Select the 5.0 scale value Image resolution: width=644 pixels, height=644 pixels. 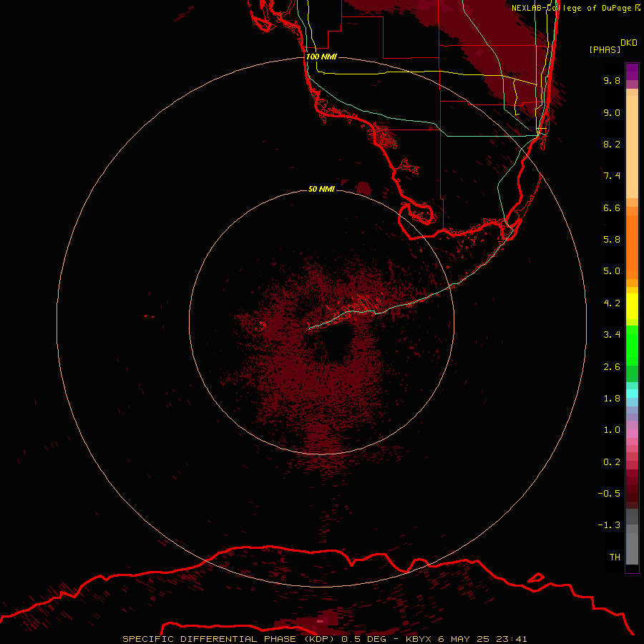(612, 271)
